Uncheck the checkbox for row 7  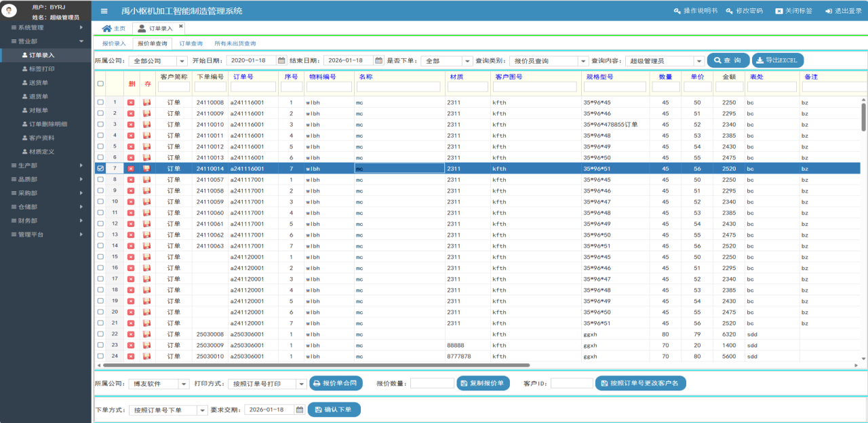click(100, 168)
